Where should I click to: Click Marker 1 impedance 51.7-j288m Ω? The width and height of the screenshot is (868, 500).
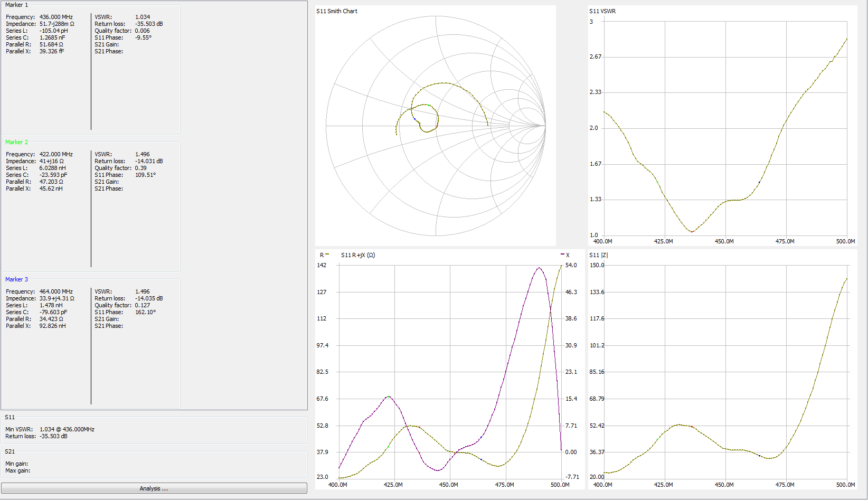(x=56, y=24)
